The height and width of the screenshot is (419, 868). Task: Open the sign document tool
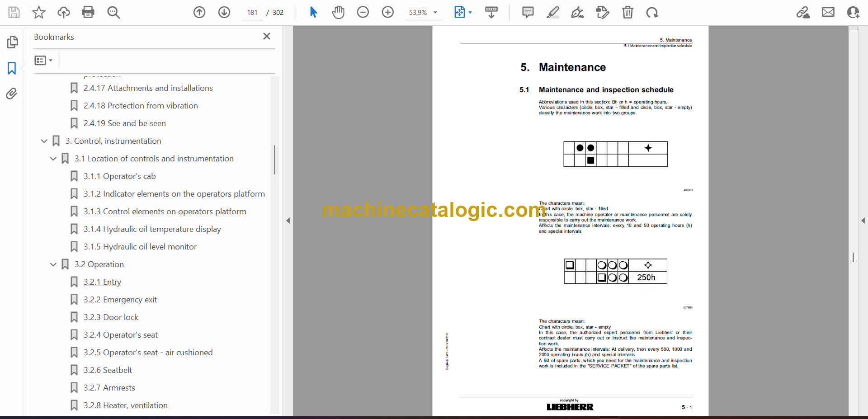tap(577, 12)
